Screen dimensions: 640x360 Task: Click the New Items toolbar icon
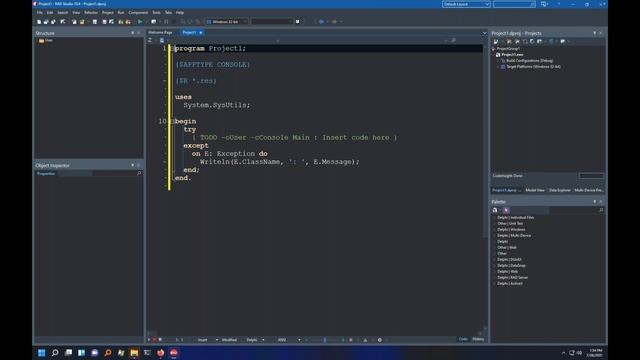(x=39, y=22)
